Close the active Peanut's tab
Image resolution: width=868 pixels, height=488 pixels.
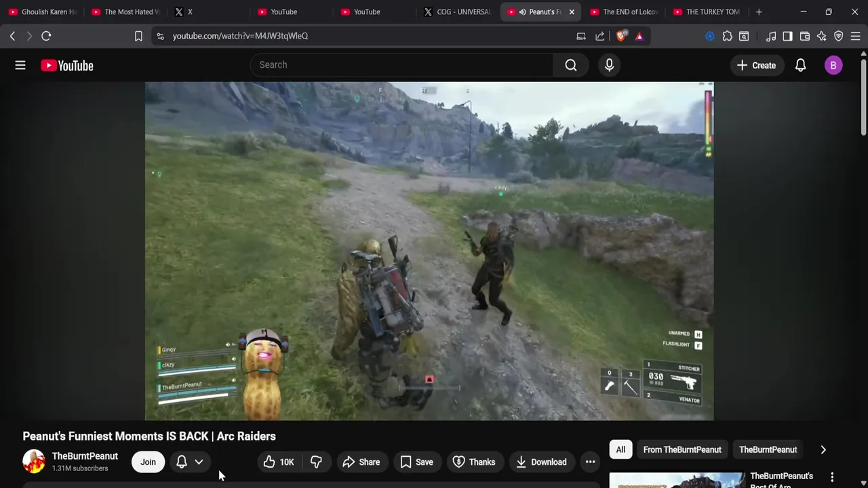(572, 12)
